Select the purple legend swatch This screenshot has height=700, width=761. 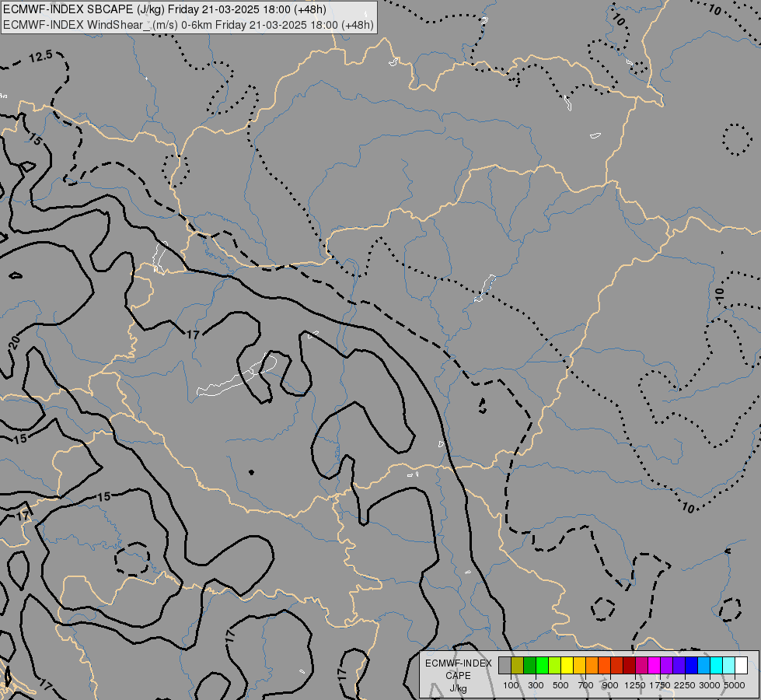point(667,666)
